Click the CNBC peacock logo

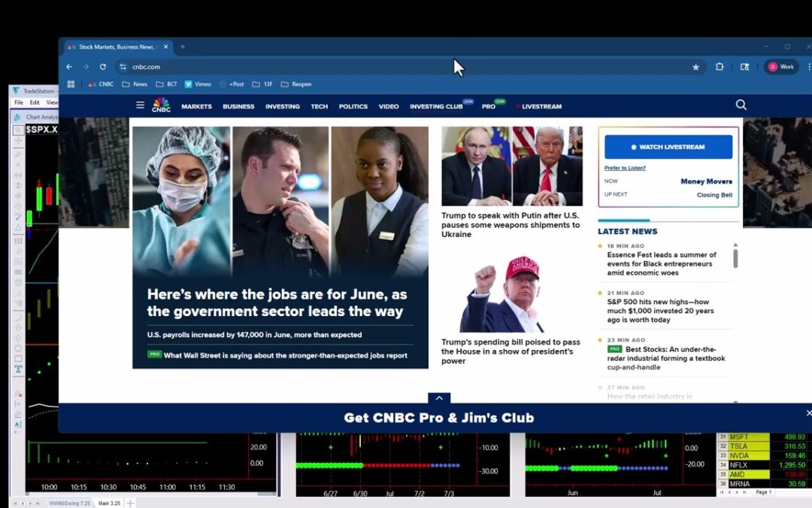tap(161, 105)
